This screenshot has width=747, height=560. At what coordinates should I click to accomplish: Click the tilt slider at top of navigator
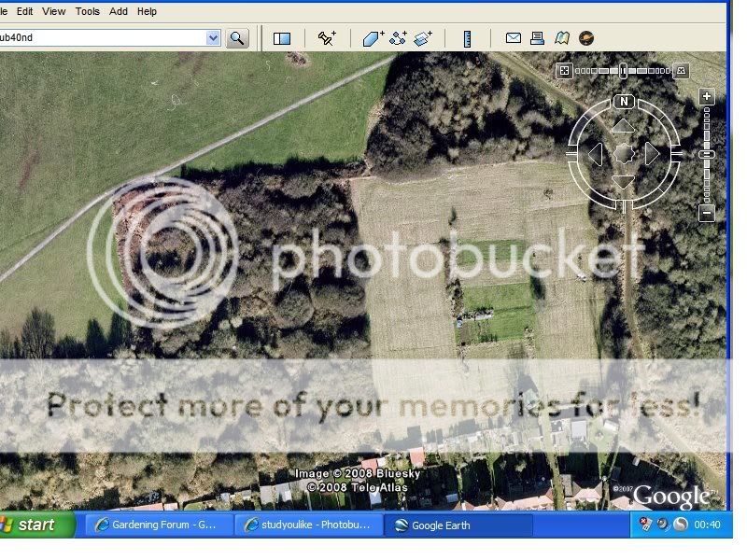click(623, 71)
